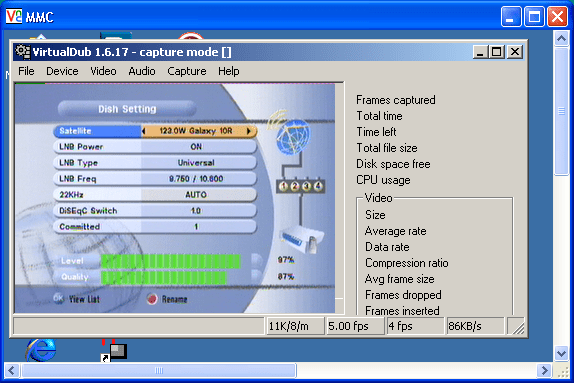Click the OK View List icon

[59, 298]
